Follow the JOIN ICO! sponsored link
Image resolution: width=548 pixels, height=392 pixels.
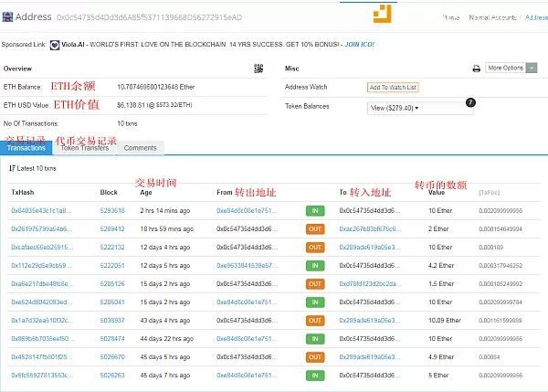(359, 45)
